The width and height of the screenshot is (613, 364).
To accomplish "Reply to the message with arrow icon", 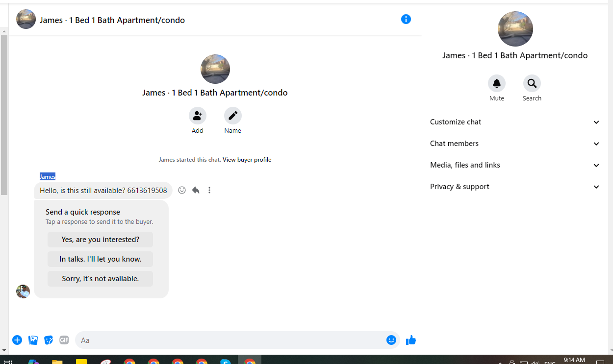I will tap(196, 190).
